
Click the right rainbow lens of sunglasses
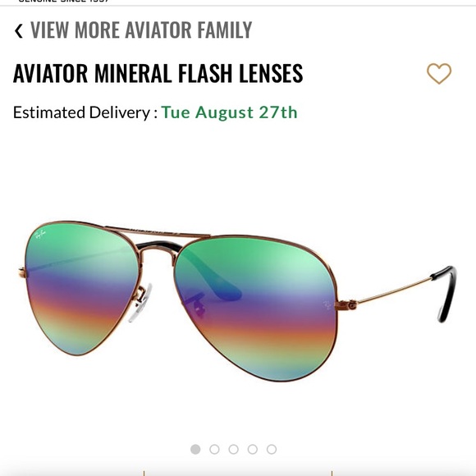pyautogui.click(x=257, y=308)
